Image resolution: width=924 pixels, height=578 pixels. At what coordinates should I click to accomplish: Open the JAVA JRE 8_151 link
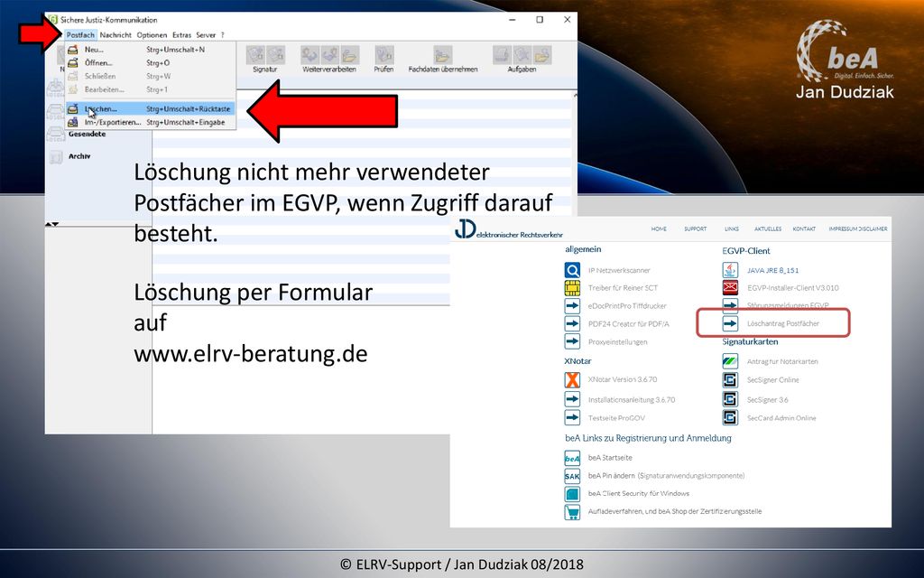click(x=772, y=270)
